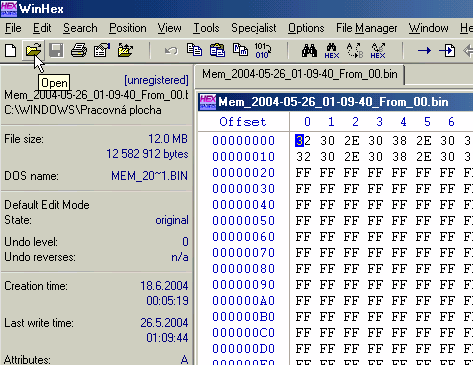Screen dimensions: 473x365
Task: Click the Save floppy disk icon
Action: (56, 51)
